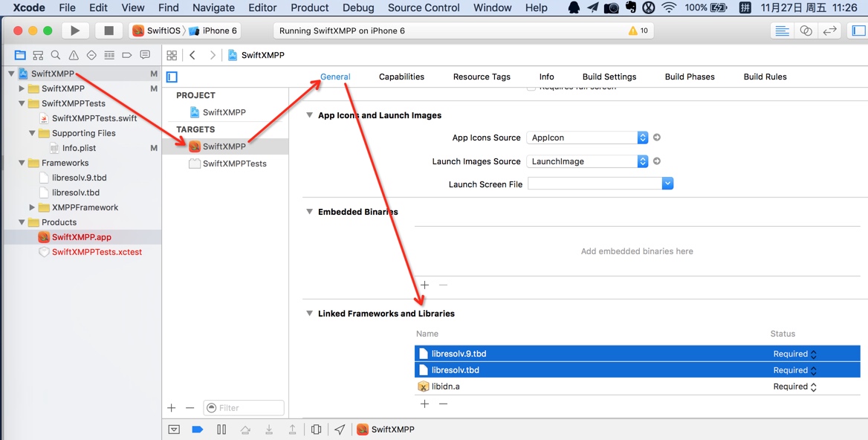Open the Project navigator folder icon
Image resolution: width=868 pixels, height=440 pixels.
20,55
